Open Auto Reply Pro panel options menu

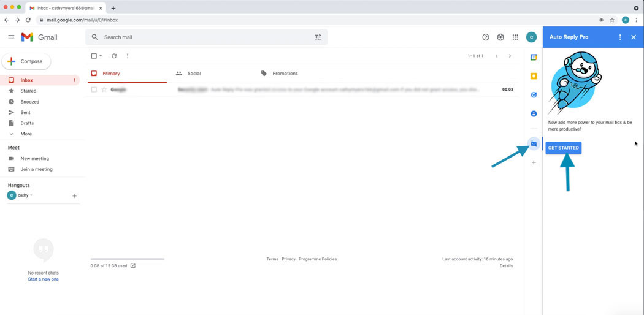tap(620, 37)
